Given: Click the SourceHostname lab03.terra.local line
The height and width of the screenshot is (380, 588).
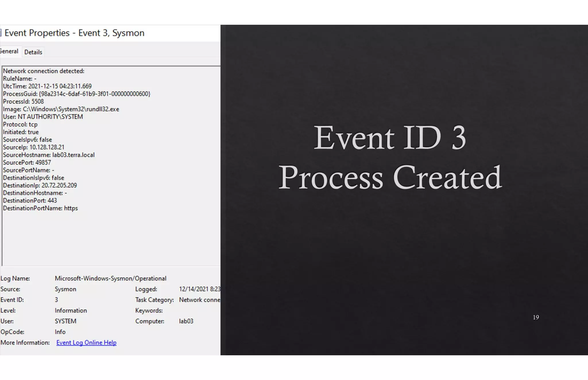Looking at the screenshot, I should click(49, 155).
